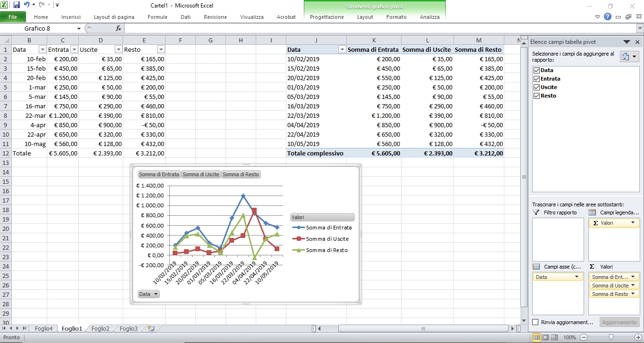This screenshot has width=644, height=343.
Task: Minimize the workbook window inside Excel
Action: [x=618, y=17]
